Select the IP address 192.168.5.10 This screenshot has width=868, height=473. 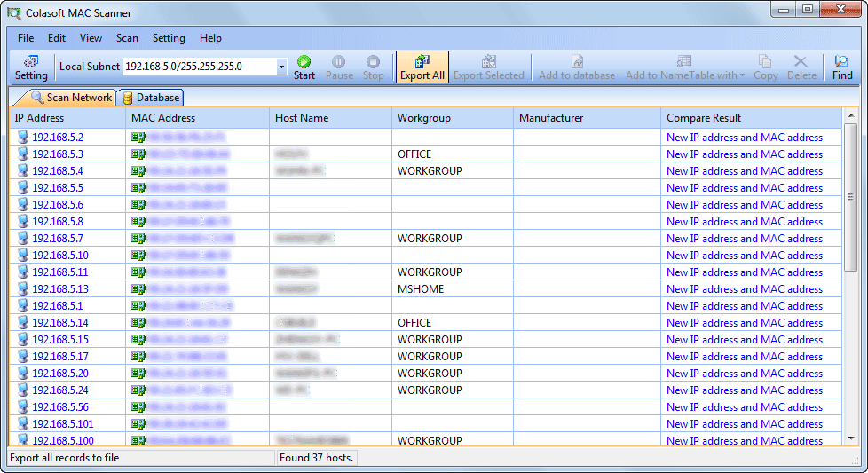60,256
